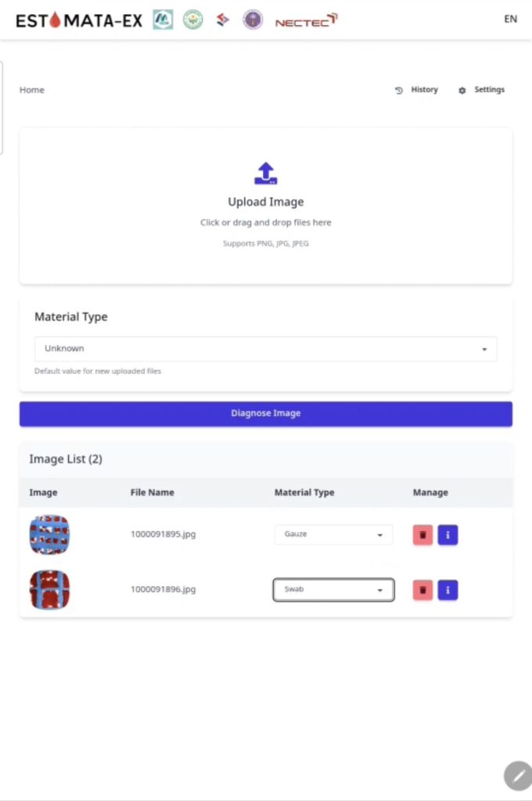
Task: Click the NECTEC logo in header
Action: 306,21
